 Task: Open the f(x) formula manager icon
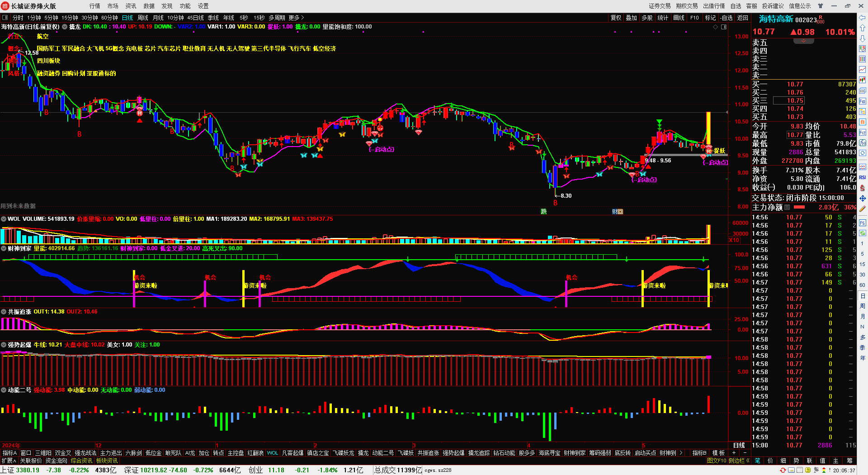pyautogui.click(x=863, y=143)
